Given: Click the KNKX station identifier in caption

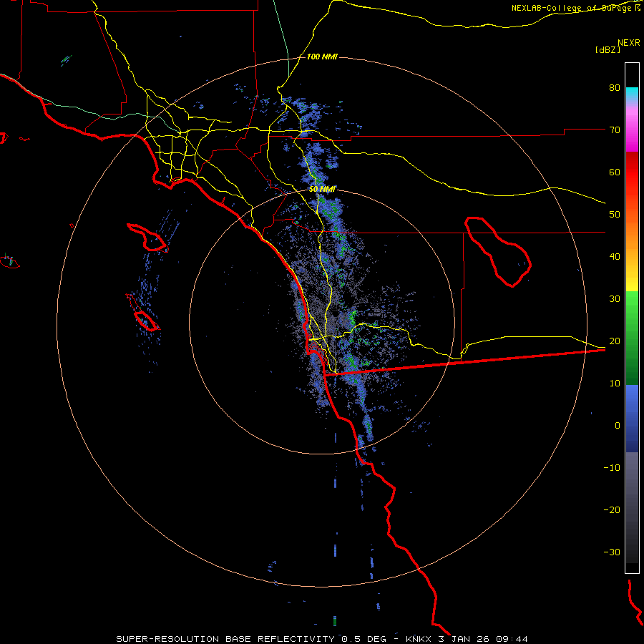Looking at the screenshot, I should (x=418, y=639).
